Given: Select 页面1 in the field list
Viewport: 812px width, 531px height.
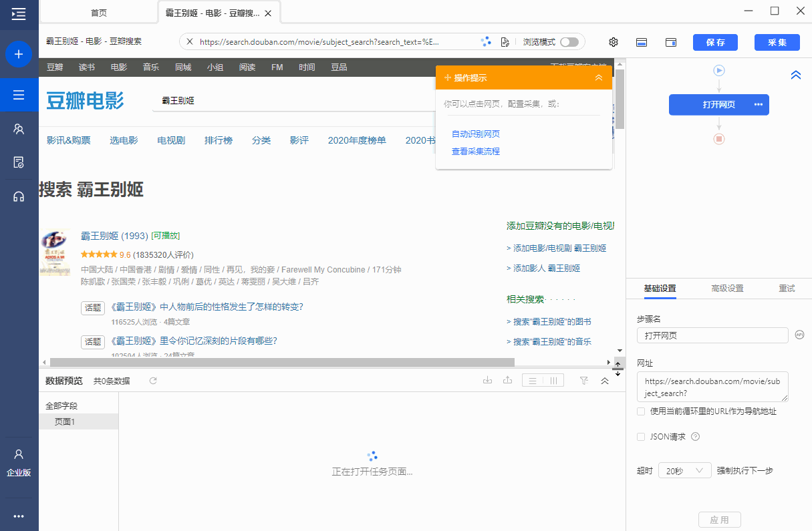Looking at the screenshot, I should pos(79,421).
